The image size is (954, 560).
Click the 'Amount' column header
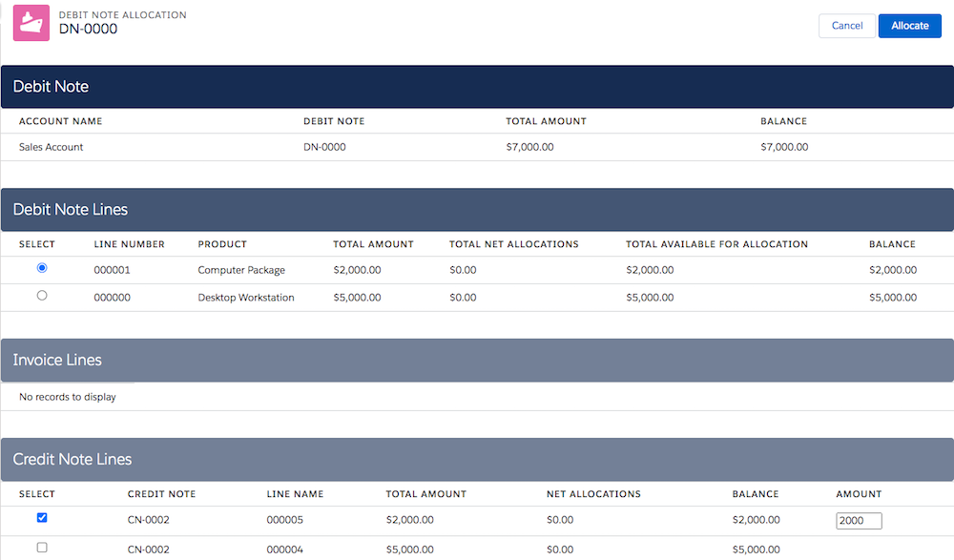[x=859, y=494]
